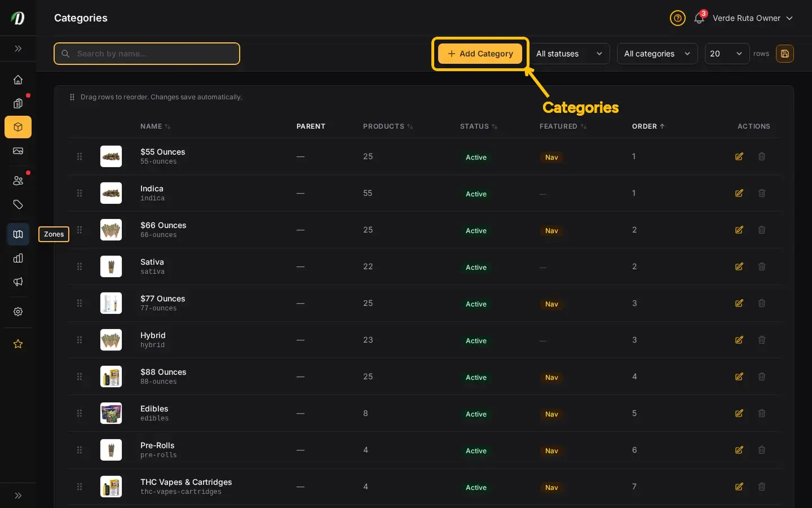The image size is (812, 508).
Task: Open the picture/media icon in sidebar
Action: (18, 151)
